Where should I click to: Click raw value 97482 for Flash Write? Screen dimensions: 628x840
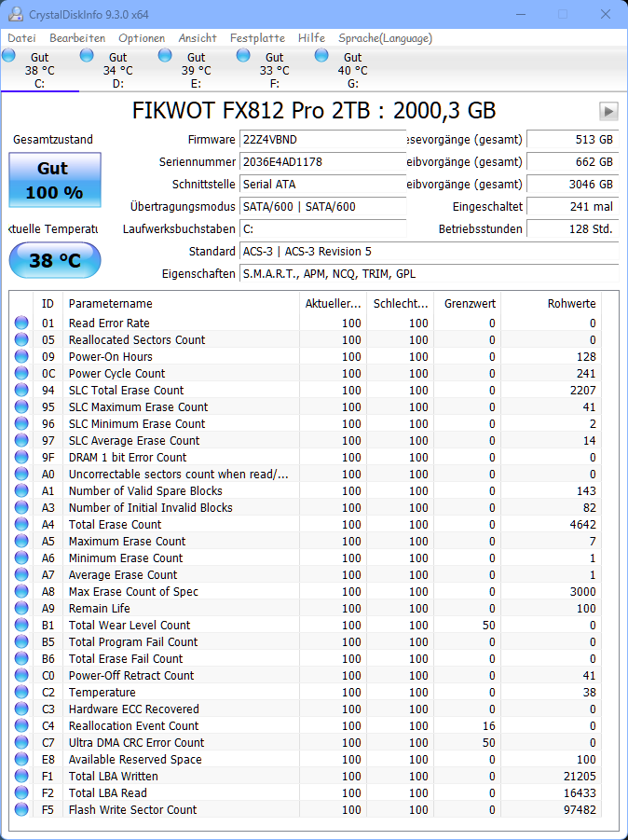pos(580,809)
